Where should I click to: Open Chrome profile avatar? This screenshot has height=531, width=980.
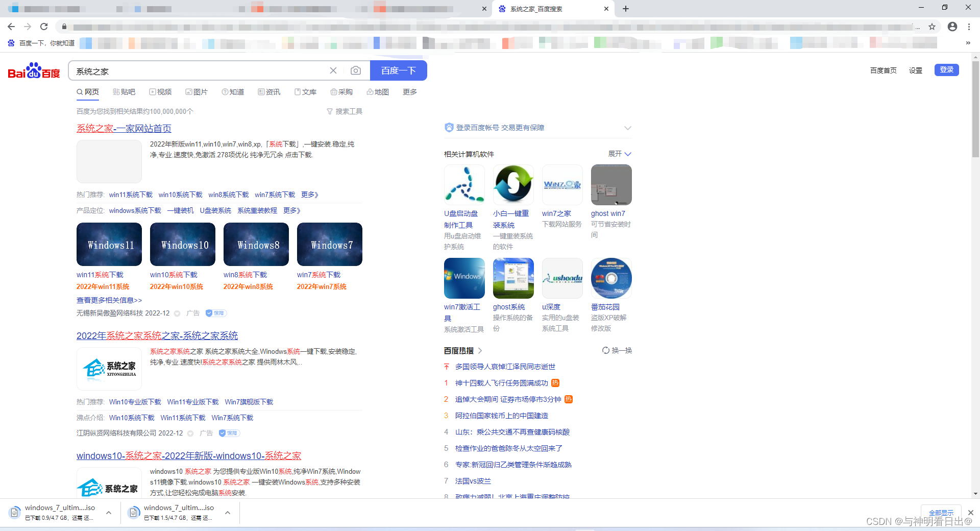(952, 27)
